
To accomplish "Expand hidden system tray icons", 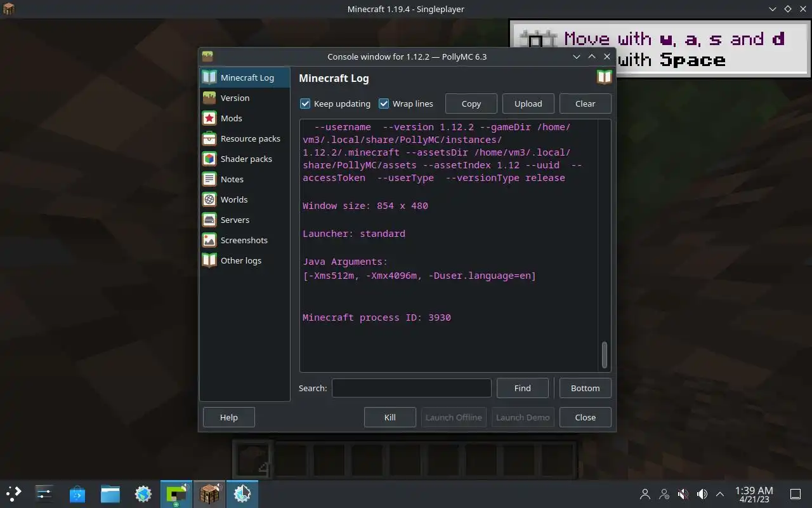I will (x=720, y=494).
